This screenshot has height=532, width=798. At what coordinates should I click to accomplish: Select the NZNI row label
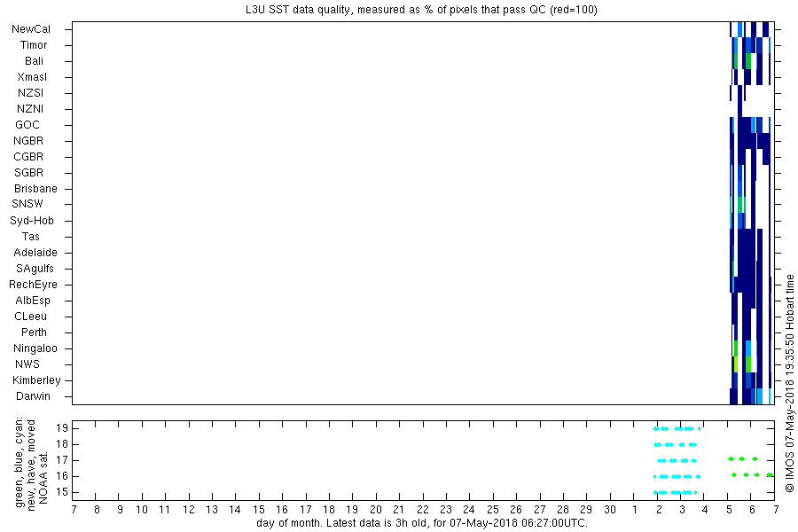(30, 109)
